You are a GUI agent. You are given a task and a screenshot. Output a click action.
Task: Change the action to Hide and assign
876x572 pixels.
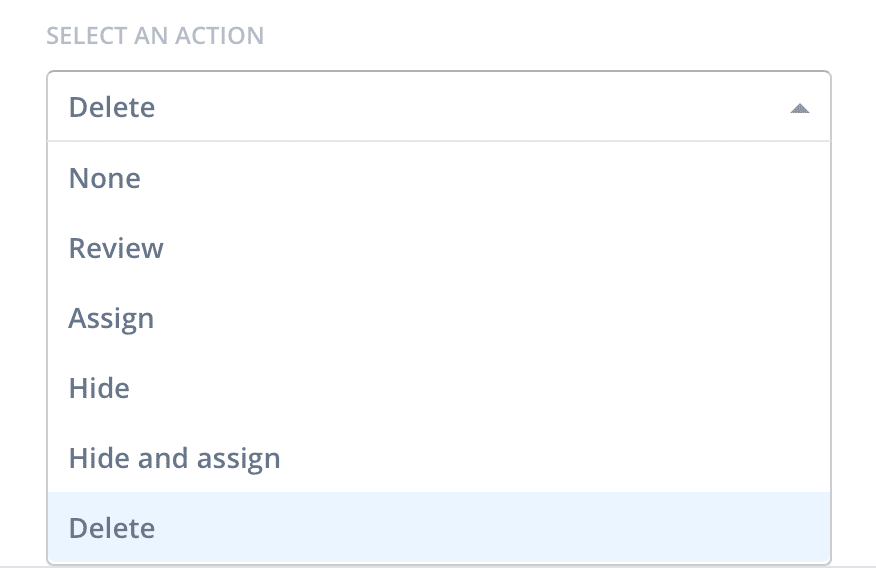[x=439, y=458]
